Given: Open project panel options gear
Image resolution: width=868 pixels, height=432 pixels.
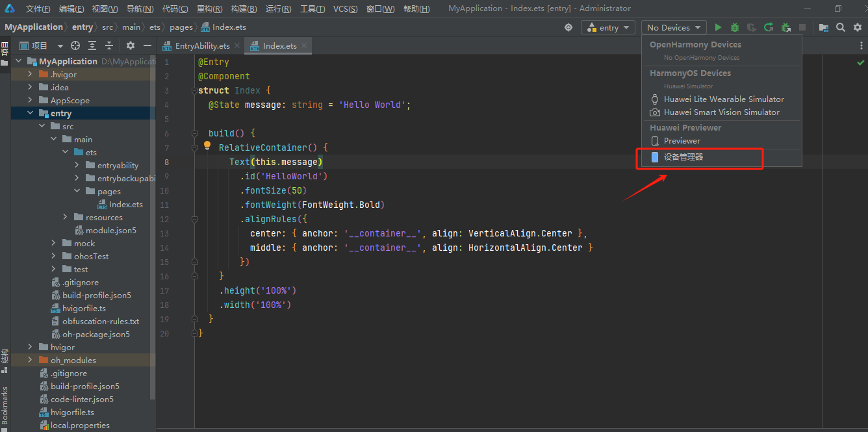Looking at the screenshot, I should [130, 45].
